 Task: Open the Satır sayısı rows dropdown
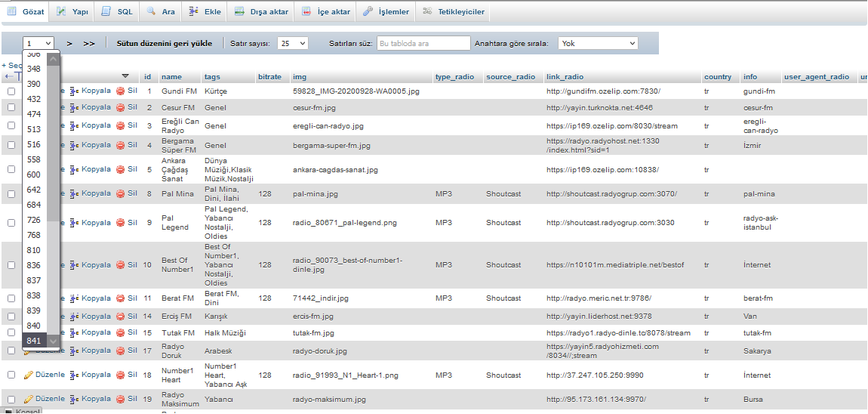click(294, 44)
